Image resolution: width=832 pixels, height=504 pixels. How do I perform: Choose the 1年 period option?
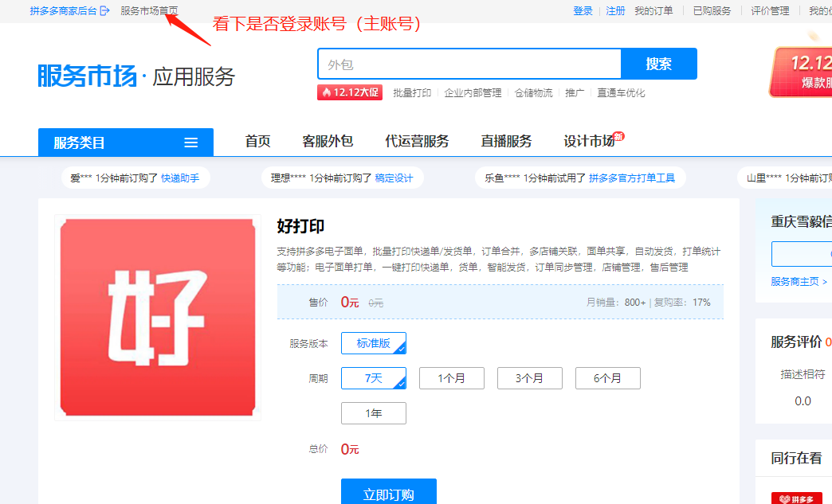374,413
